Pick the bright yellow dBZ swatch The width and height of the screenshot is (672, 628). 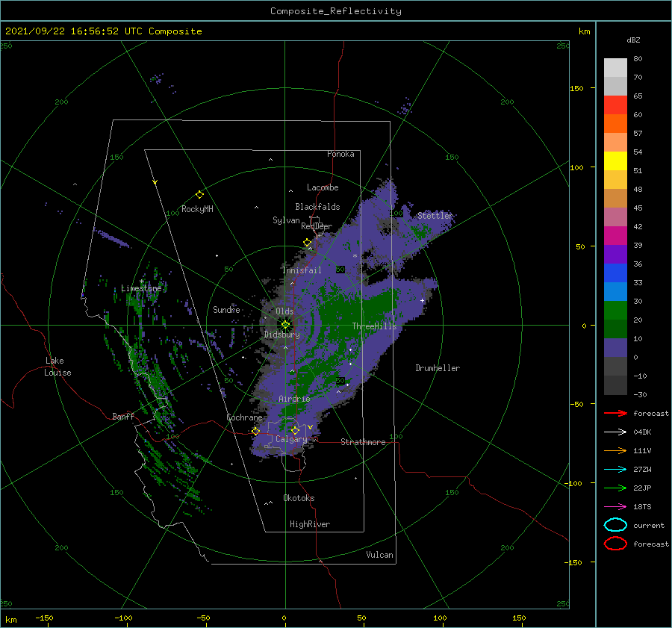615,161
